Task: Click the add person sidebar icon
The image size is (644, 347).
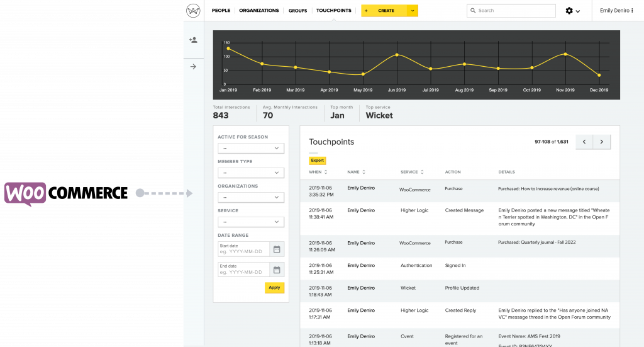Action: (193, 40)
